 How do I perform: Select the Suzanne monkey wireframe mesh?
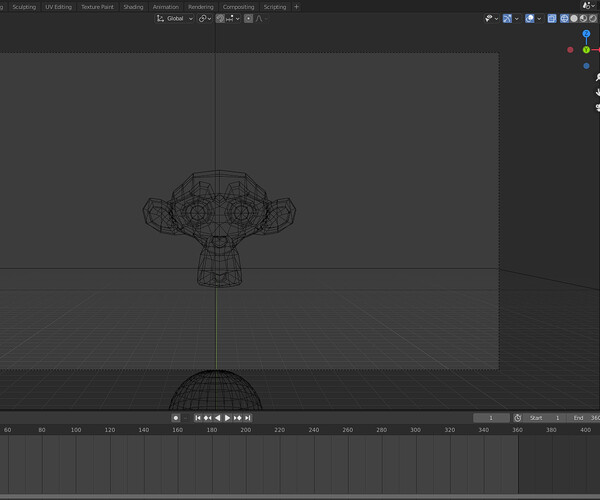click(219, 228)
